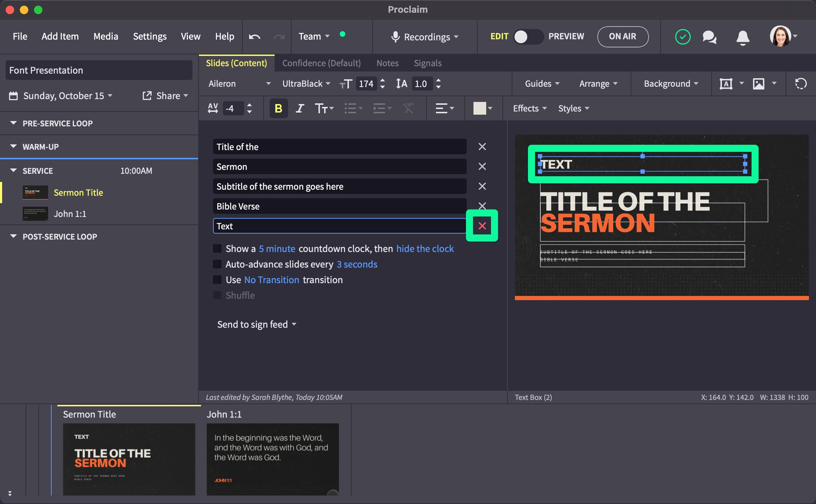Click the insert image icon

tap(759, 84)
